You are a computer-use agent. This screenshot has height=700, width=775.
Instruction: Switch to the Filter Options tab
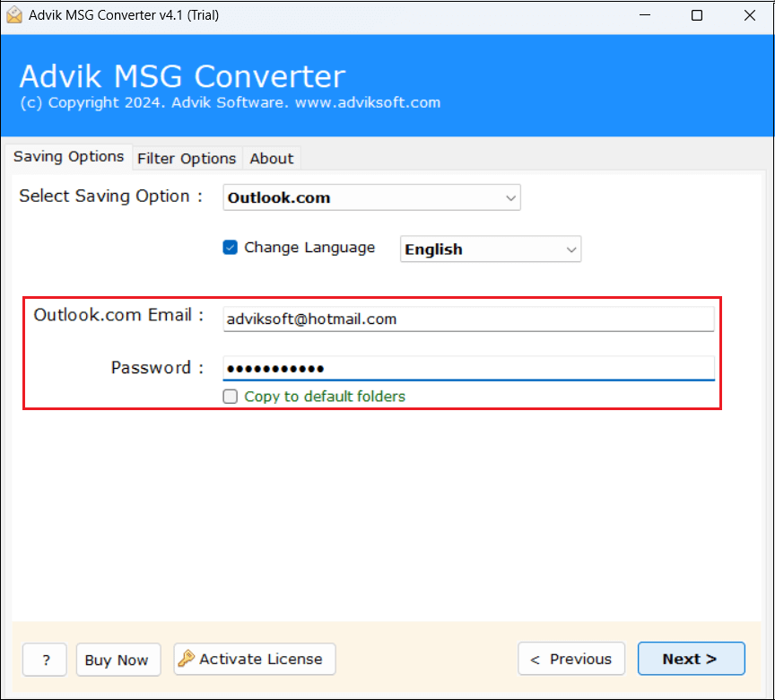coord(187,158)
